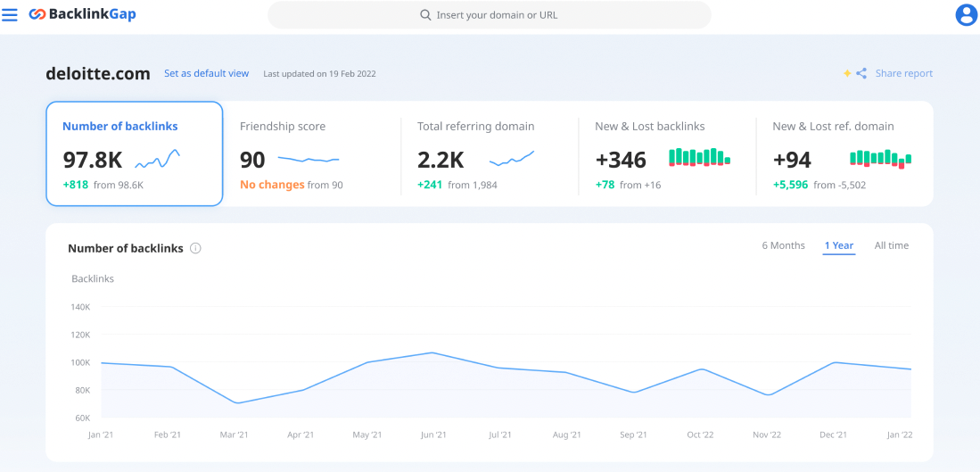Click the BacklinkGap logo
Image resolution: width=980 pixels, height=472 pixels.
coord(82,14)
